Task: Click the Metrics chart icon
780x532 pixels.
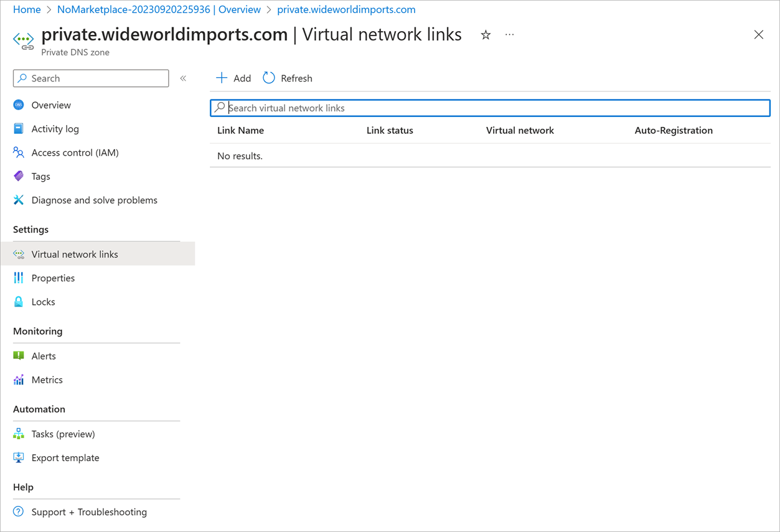Action: coord(19,380)
